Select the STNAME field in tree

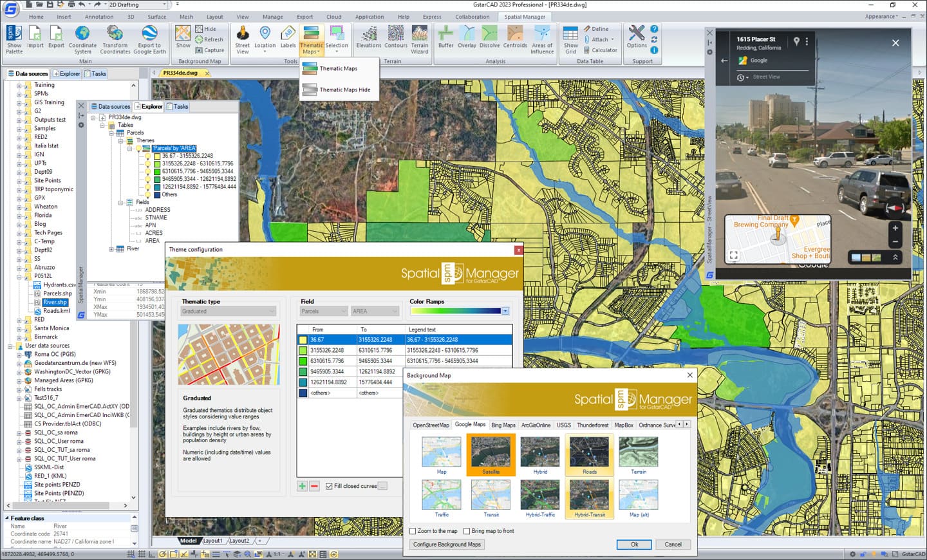click(x=156, y=218)
